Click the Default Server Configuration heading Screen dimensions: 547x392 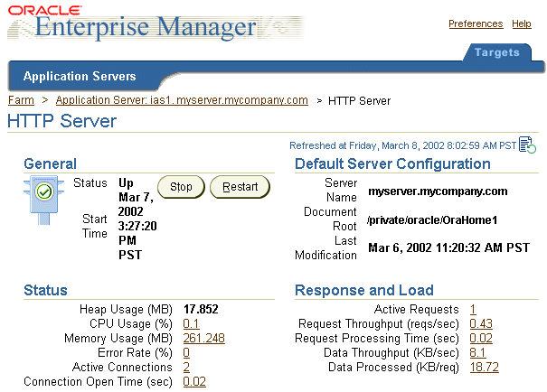[392, 163]
